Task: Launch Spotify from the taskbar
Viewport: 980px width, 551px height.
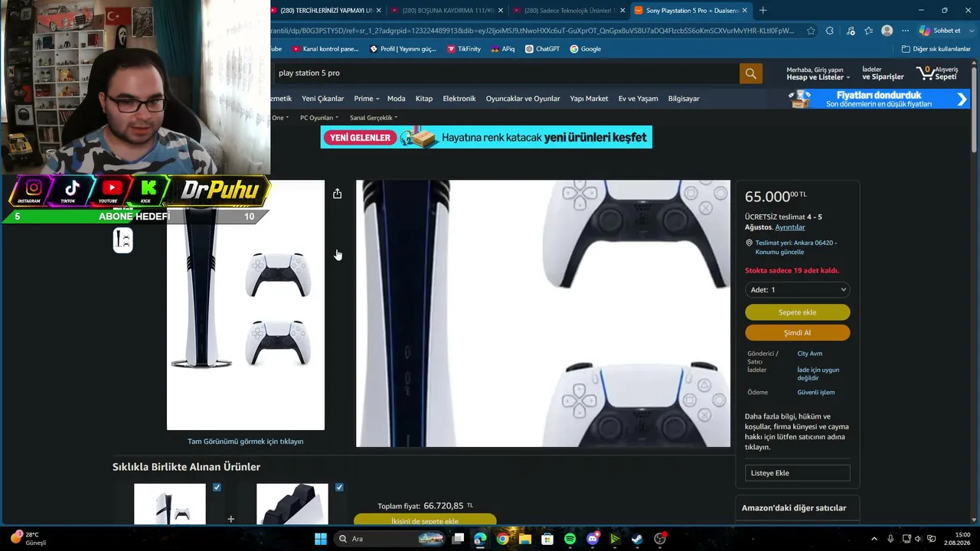Action: [x=570, y=539]
